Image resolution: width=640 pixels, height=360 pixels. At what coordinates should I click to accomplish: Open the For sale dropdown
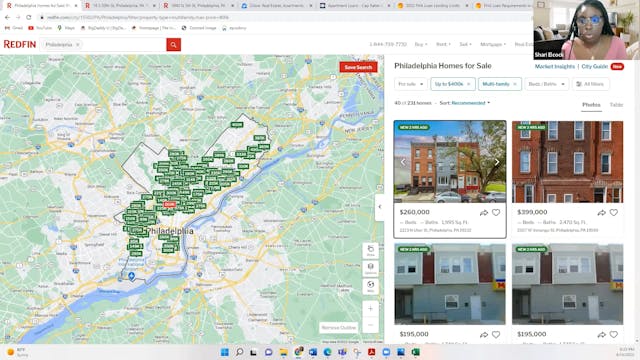[411, 84]
